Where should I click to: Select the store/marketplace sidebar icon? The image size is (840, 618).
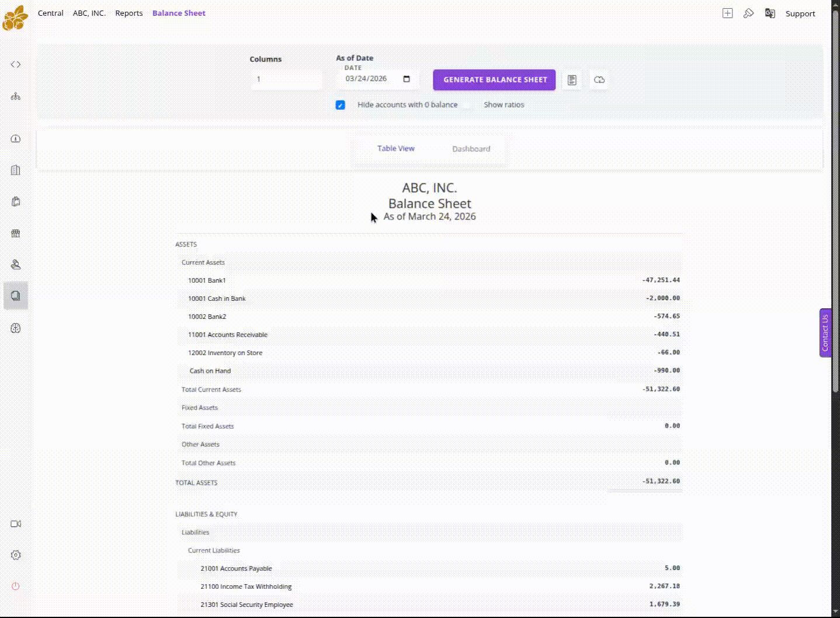[15, 233]
